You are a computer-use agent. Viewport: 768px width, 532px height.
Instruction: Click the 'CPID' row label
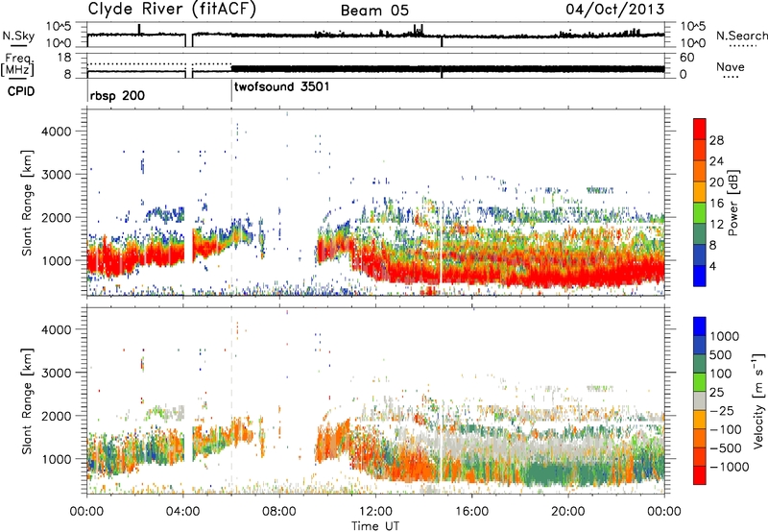click(x=20, y=91)
